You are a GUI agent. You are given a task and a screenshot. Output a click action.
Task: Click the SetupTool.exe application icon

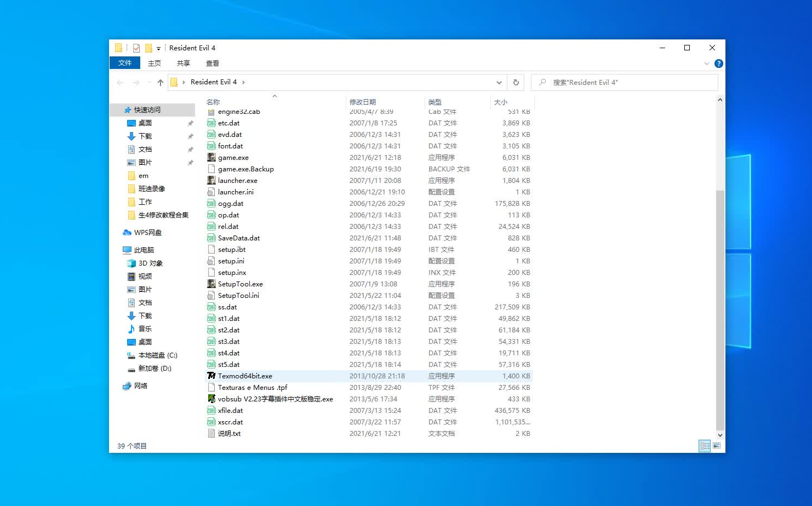point(211,284)
